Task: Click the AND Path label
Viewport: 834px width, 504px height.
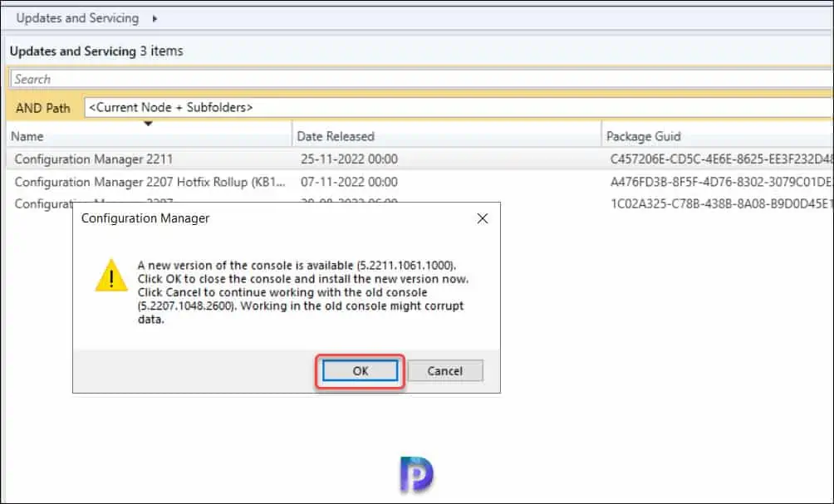Action: click(x=43, y=108)
